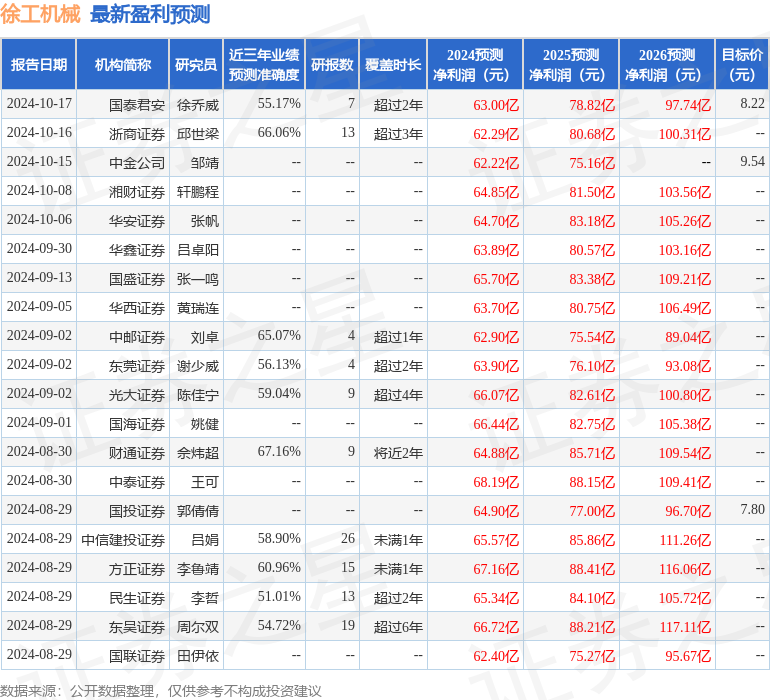
Task: Click the 覆盖时长 column header
Action: [393, 64]
